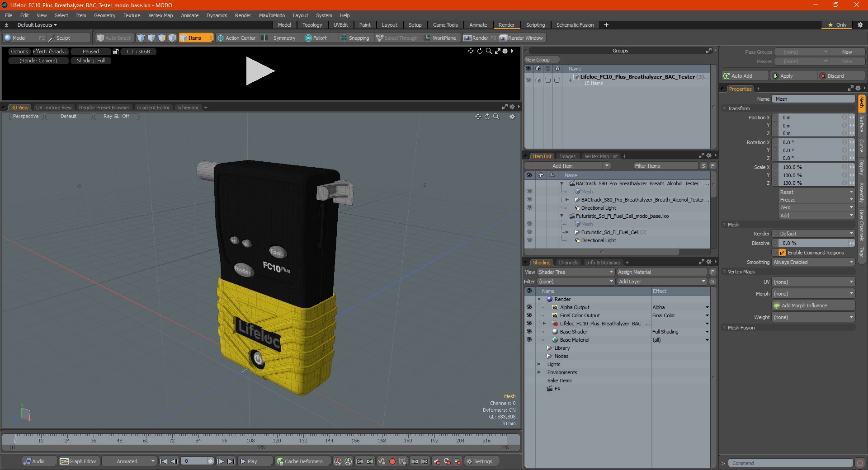This screenshot has height=470, width=868.
Task: Open the Smoothing dropdown set to Always Enabled
Action: pos(813,262)
